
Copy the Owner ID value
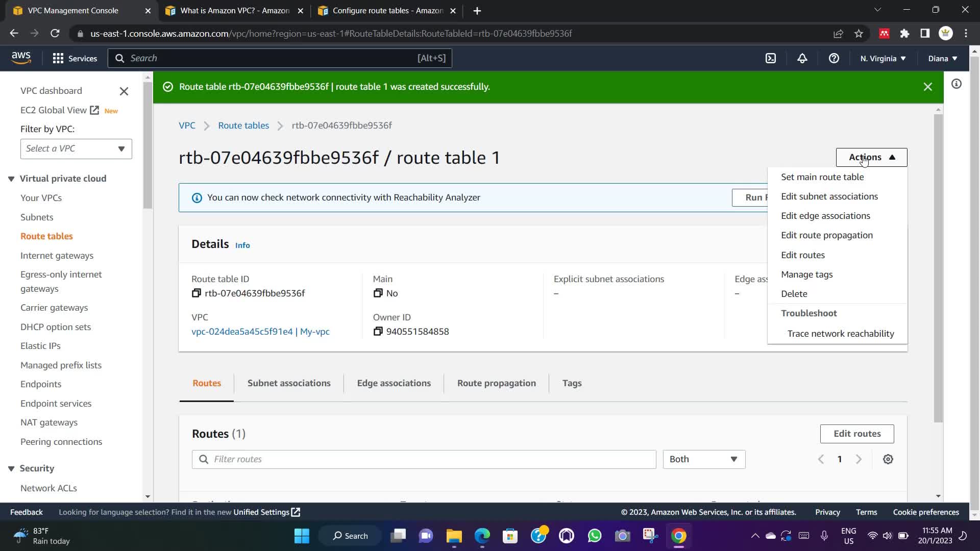(x=378, y=332)
